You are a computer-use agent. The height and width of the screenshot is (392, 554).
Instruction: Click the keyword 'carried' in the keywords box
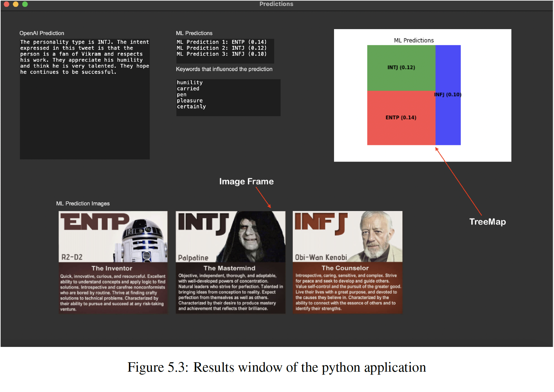188,88
